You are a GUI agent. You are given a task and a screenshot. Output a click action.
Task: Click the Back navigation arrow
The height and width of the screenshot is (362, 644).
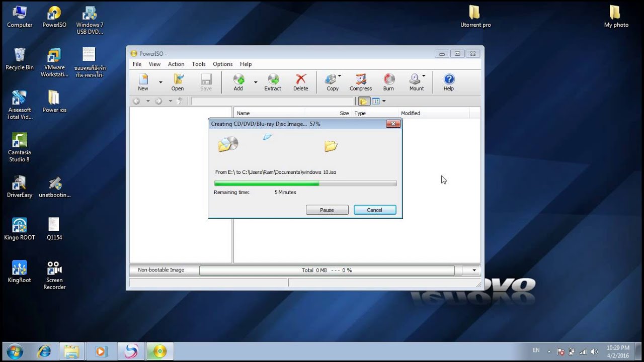pyautogui.click(x=136, y=101)
